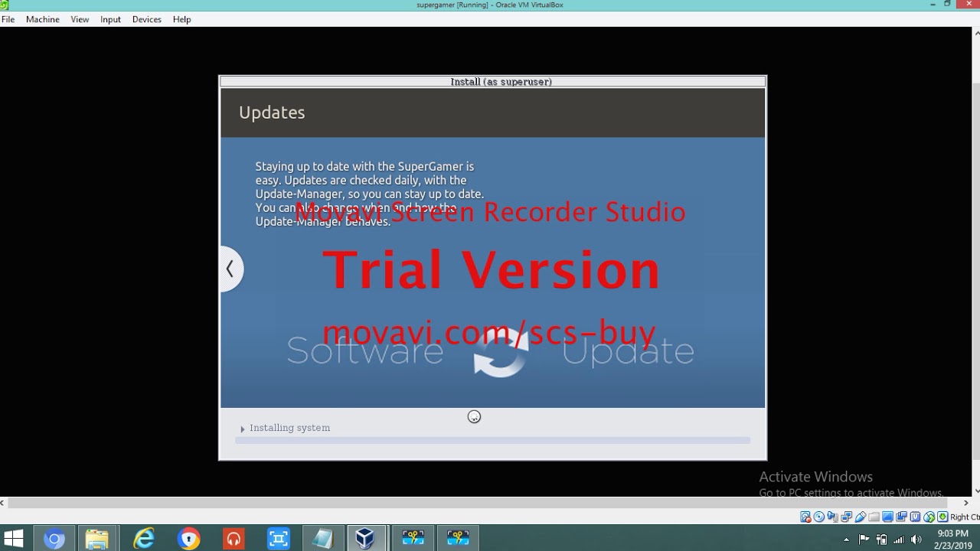Show hidden system tray icons

pos(846,540)
